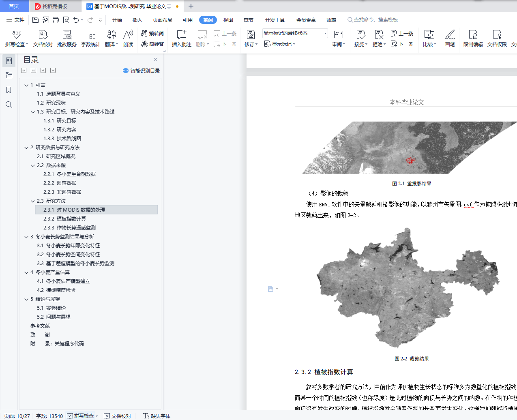
Task: Go to the 首页 home tab
Action: [x=14, y=6]
